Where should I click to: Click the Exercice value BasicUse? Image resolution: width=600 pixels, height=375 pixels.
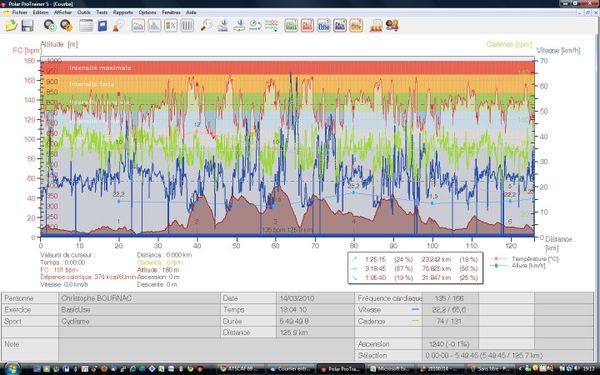140,310
